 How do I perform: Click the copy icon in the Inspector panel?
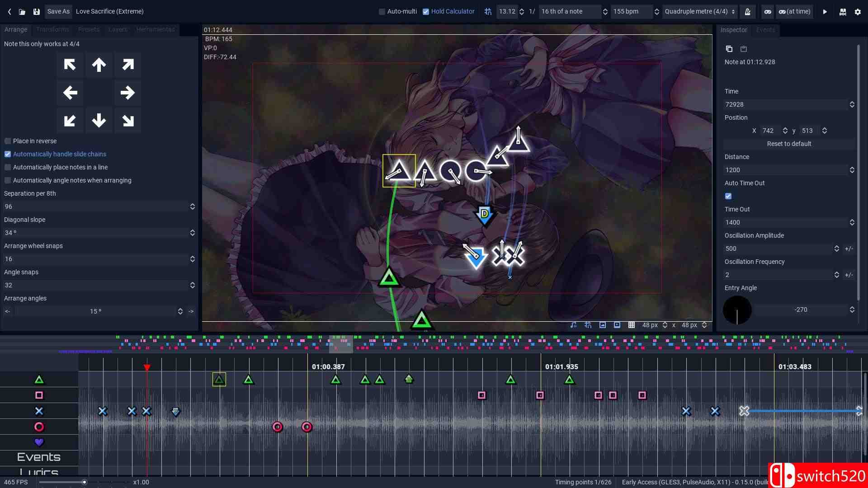pyautogui.click(x=729, y=49)
